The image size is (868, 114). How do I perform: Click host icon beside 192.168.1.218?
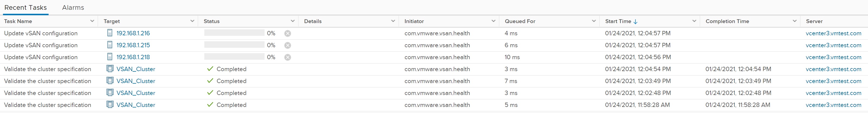click(x=110, y=57)
